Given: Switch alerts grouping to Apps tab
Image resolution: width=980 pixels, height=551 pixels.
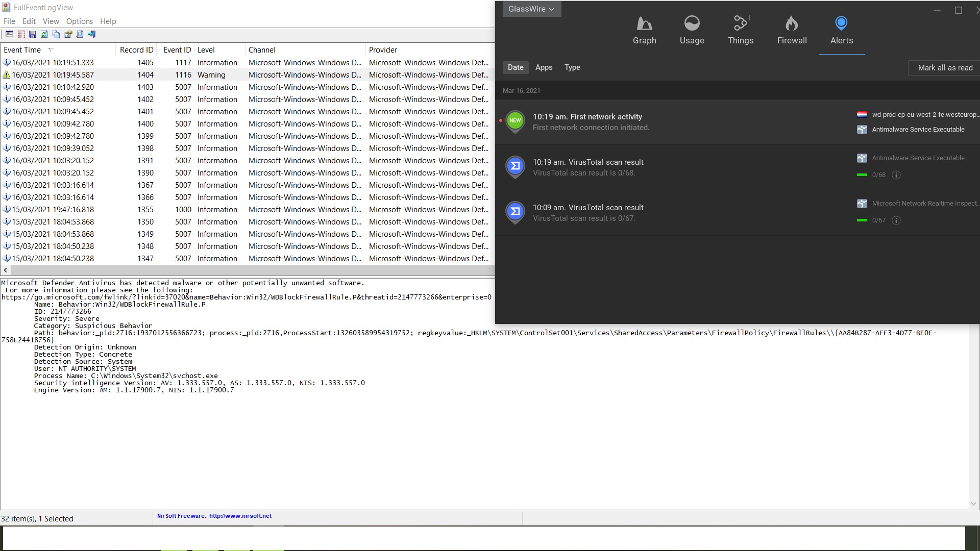Looking at the screenshot, I should (544, 67).
